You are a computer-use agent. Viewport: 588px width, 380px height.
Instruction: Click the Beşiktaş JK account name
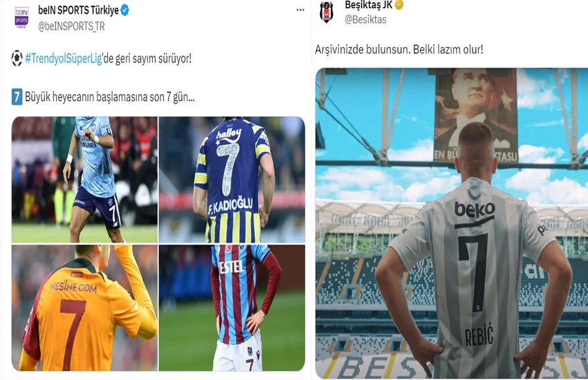pyautogui.click(x=368, y=5)
